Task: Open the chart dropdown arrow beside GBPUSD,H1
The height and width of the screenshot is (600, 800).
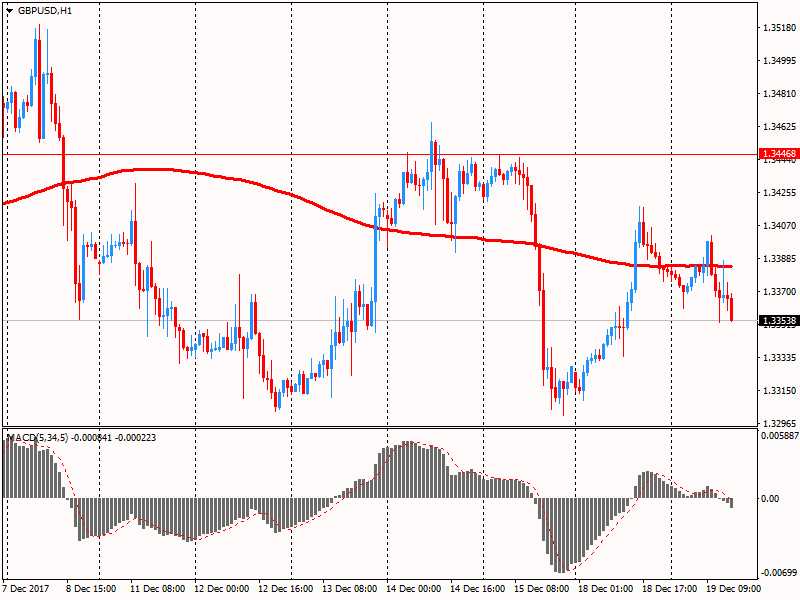Action: [x=10, y=11]
